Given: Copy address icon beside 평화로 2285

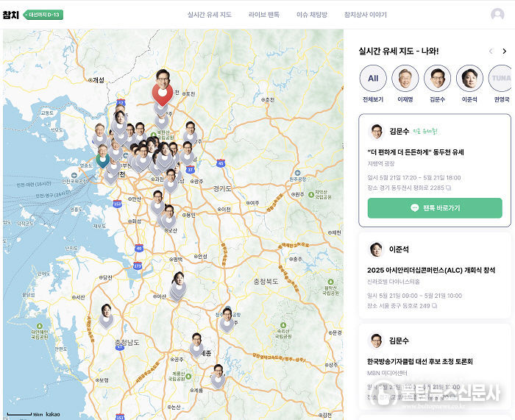Looking at the screenshot, I should [448, 188].
